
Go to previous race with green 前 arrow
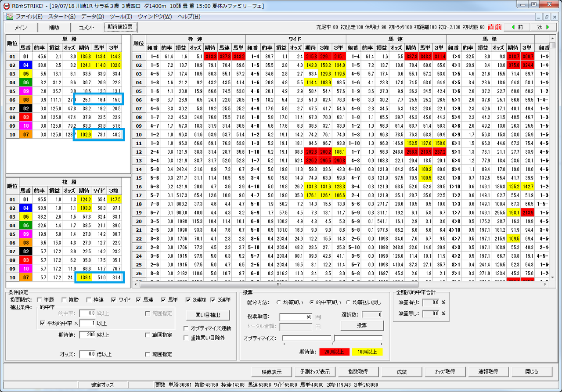point(516,27)
